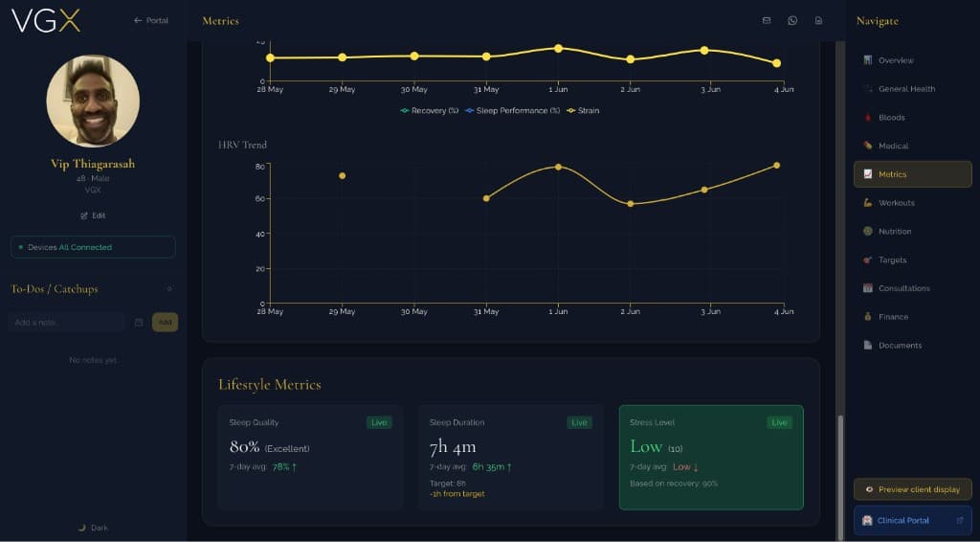Open Targets in the navigation
This screenshot has height=542, width=980.
tap(912, 260)
